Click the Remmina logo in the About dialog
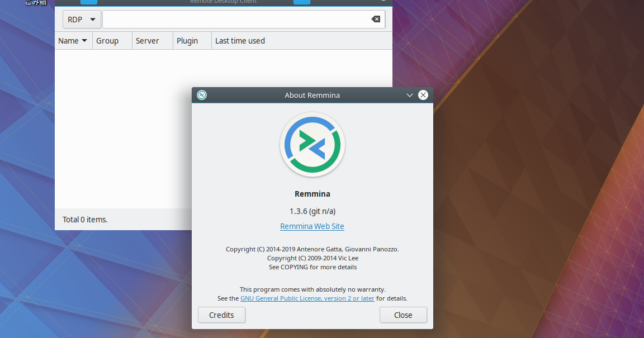Screen dimensions: 644x338 point(312,144)
